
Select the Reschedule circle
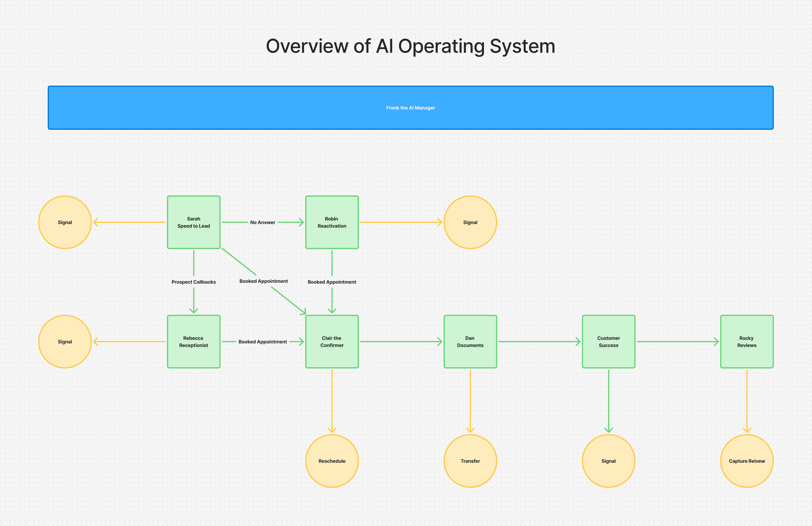[x=332, y=461]
